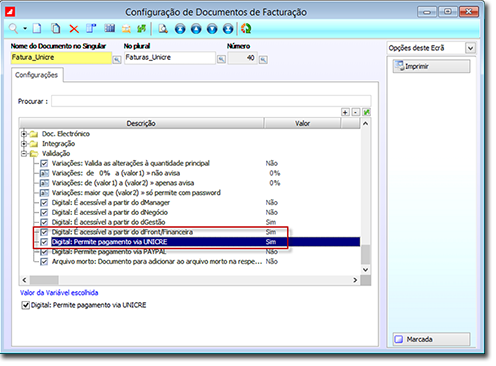Focus the Nome do Documento no Singular field
The height and width of the screenshot is (366, 496).
61,58
